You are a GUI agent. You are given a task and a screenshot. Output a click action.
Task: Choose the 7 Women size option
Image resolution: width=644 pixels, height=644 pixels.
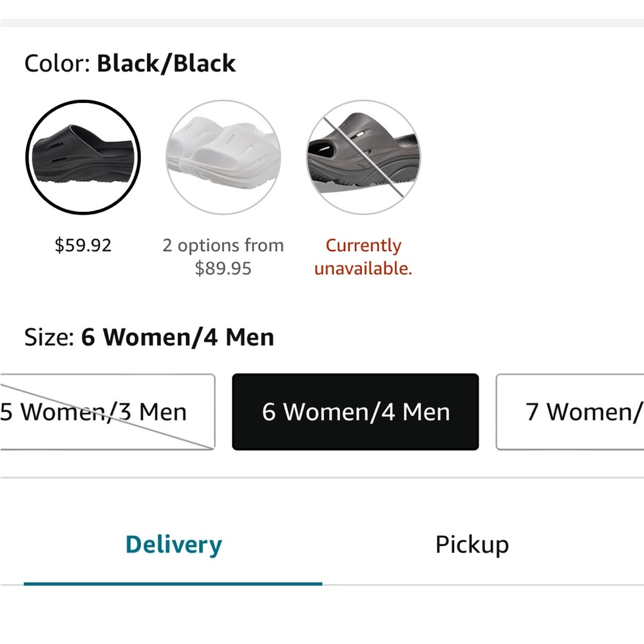point(571,412)
